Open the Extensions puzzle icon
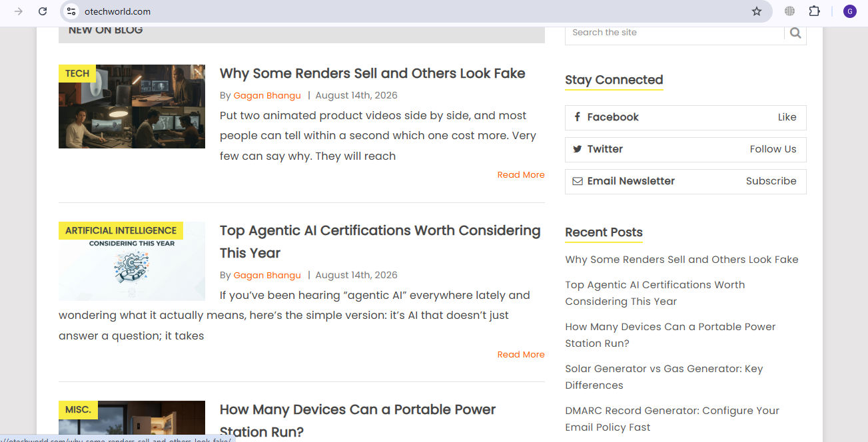The width and height of the screenshot is (868, 442). [814, 11]
